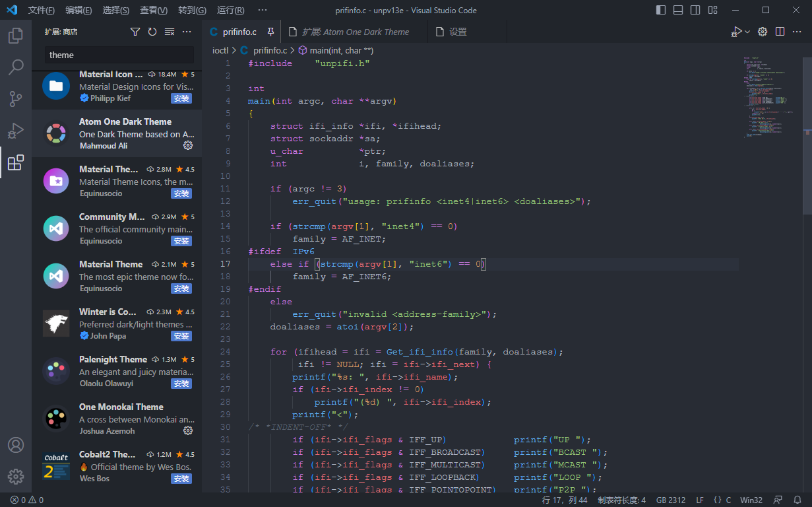Click errors and warnings status indicator
812x507 pixels.
[26, 500]
